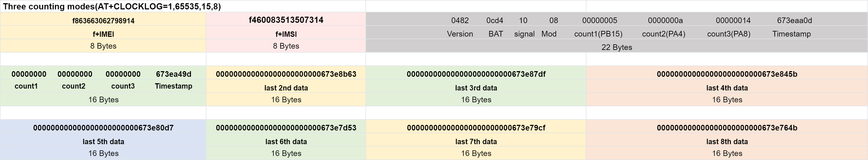Click the 673ea49d timestamp value
868x160 pixels.
click(173, 74)
